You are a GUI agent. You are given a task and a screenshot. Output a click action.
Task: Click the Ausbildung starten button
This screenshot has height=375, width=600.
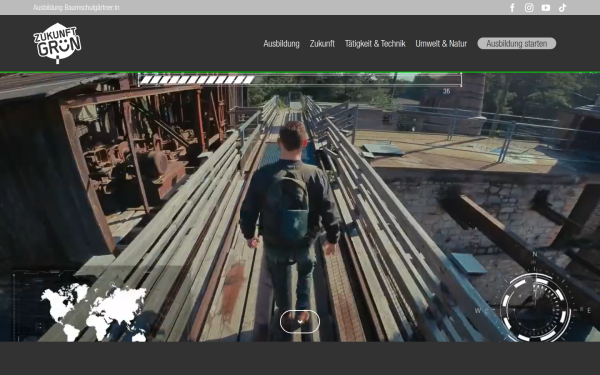click(517, 43)
